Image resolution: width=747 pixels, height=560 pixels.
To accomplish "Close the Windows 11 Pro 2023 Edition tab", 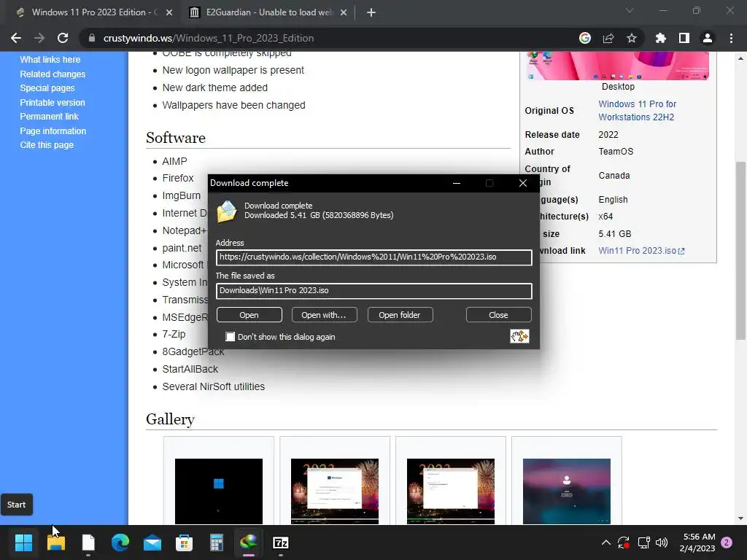I will [x=169, y=12].
